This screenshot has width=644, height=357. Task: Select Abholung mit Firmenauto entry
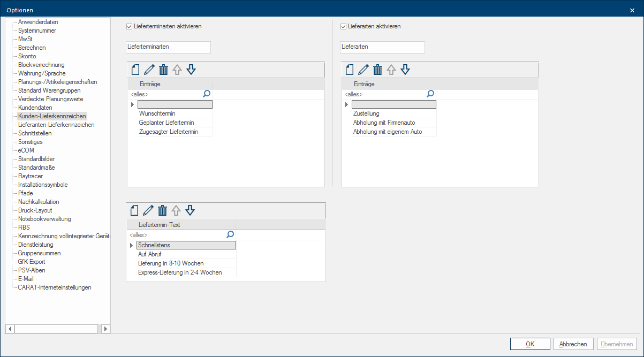tap(384, 123)
